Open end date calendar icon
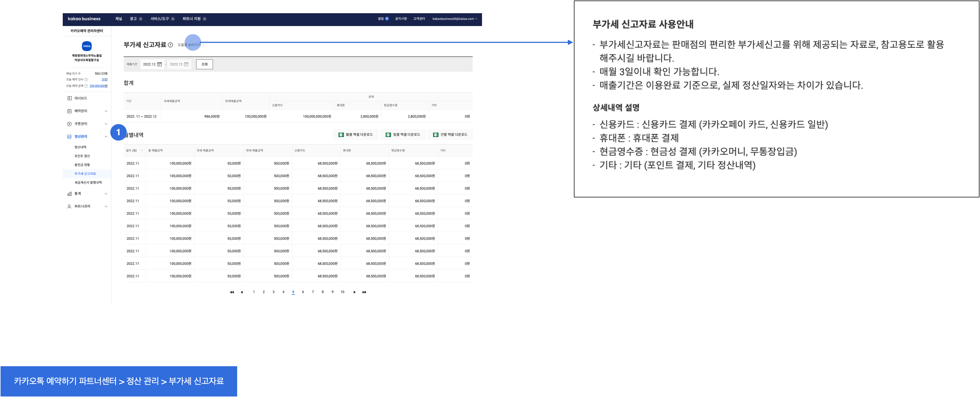980x397 pixels. pos(186,64)
